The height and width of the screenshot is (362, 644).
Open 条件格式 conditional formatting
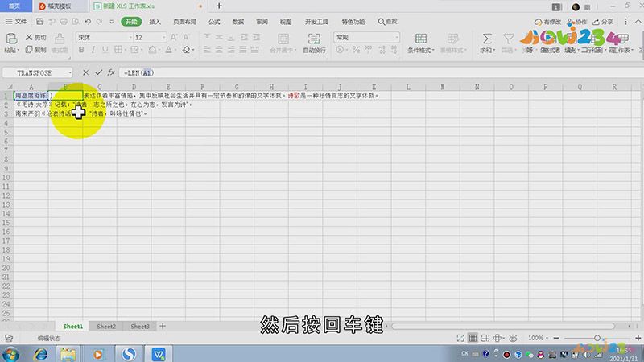pyautogui.click(x=420, y=43)
